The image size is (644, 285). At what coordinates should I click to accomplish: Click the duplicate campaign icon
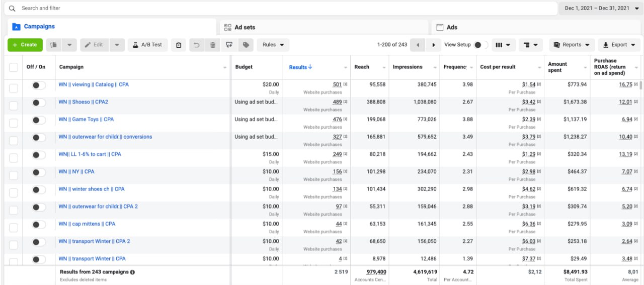(54, 45)
